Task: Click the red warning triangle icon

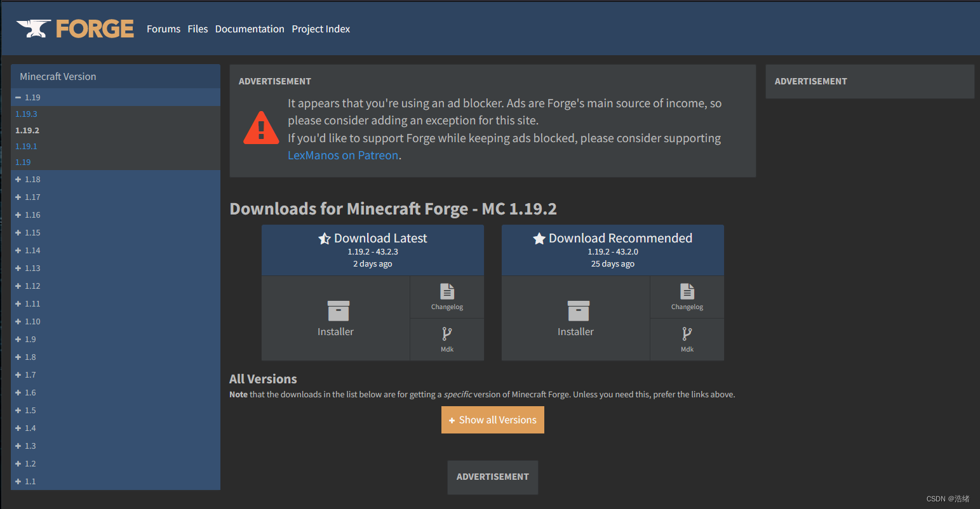Action: point(261,128)
